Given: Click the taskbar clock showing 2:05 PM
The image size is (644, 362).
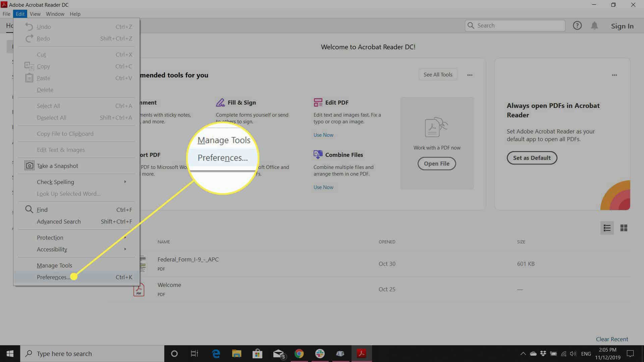Looking at the screenshot, I should [608, 354].
